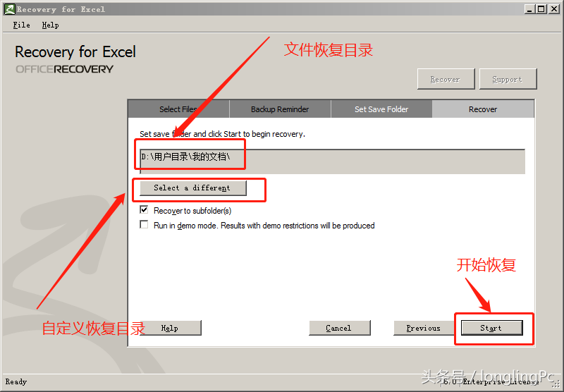
Task: Click the Select a different button
Action: (192, 188)
